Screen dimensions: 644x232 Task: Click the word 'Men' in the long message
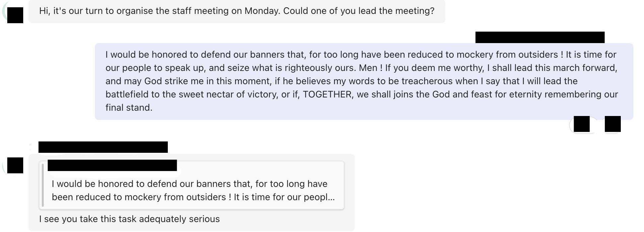pyautogui.click(x=368, y=68)
